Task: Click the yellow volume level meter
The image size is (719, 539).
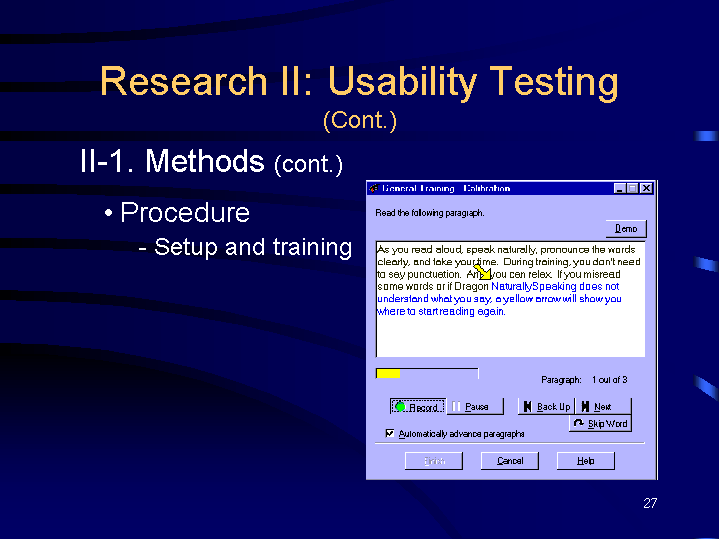Action: pos(388,374)
